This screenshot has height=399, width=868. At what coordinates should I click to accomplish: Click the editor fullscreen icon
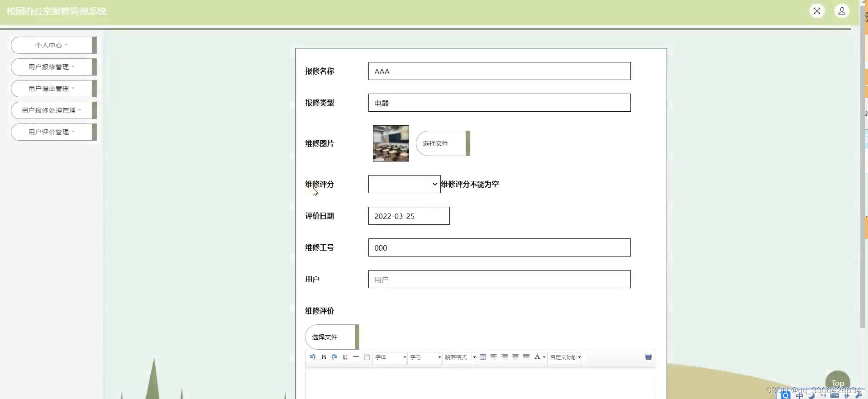click(x=649, y=357)
